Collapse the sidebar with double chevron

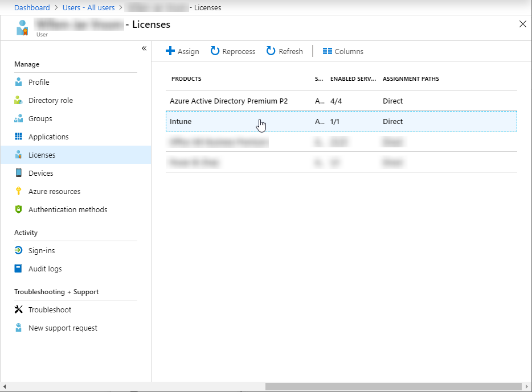(144, 48)
